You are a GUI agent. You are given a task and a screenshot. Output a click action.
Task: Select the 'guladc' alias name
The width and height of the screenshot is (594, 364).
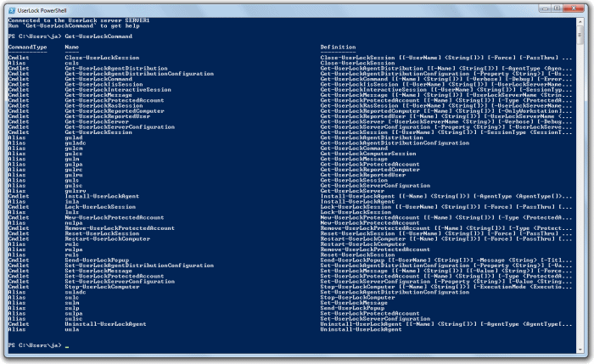(76, 143)
